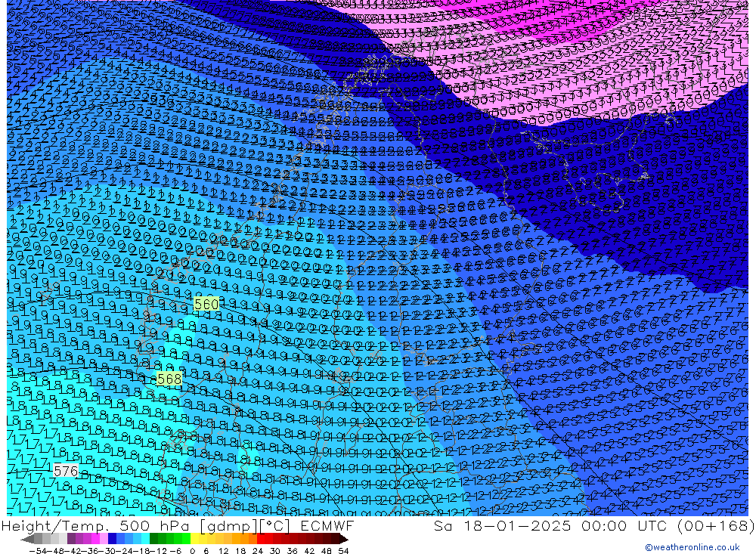Viewport: 756px width, 554px height.
Task: Click the ECMWF model label
Action: 327,525
